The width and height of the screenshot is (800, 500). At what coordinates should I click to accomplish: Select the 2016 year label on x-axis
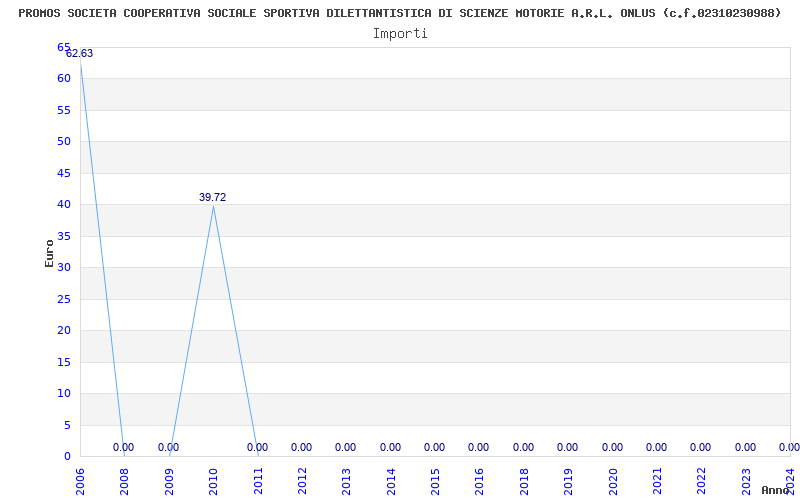pos(480,481)
